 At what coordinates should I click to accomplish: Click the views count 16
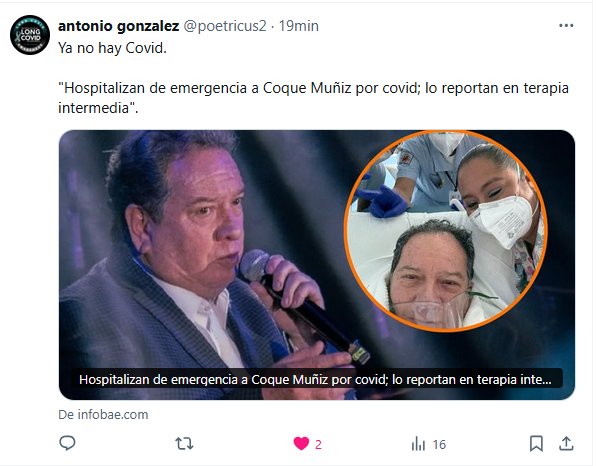(x=439, y=445)
